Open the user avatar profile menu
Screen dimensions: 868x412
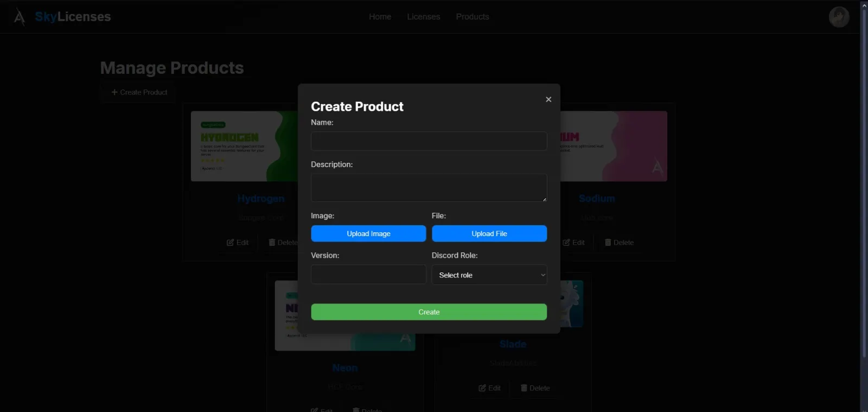[839, 17]
